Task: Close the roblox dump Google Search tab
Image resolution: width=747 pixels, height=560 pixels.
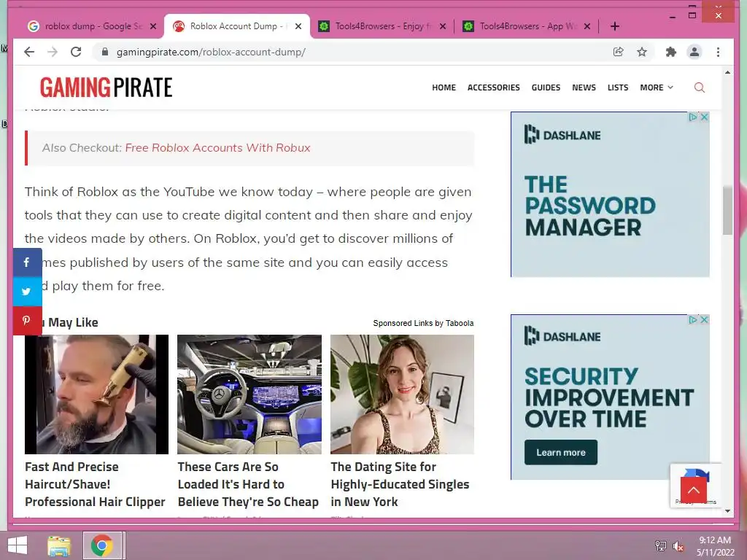Action: (x=153, y=26)
